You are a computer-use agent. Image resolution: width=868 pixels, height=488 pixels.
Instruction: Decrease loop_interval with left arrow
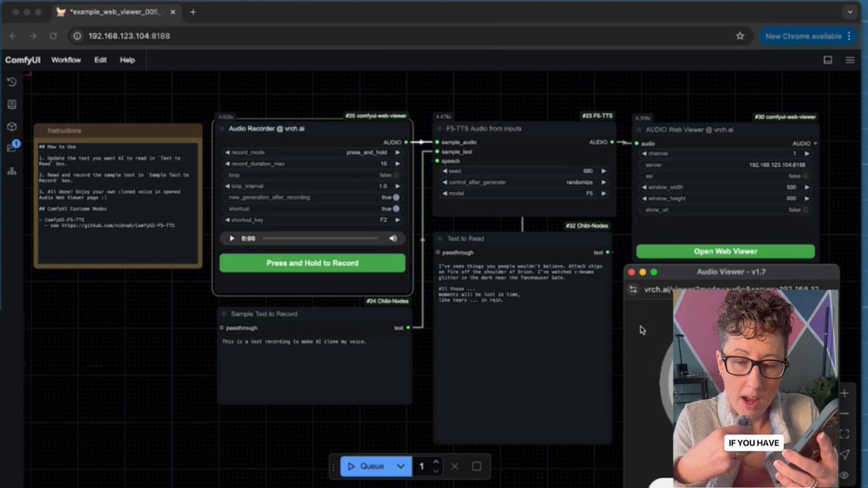pos(227,186)
